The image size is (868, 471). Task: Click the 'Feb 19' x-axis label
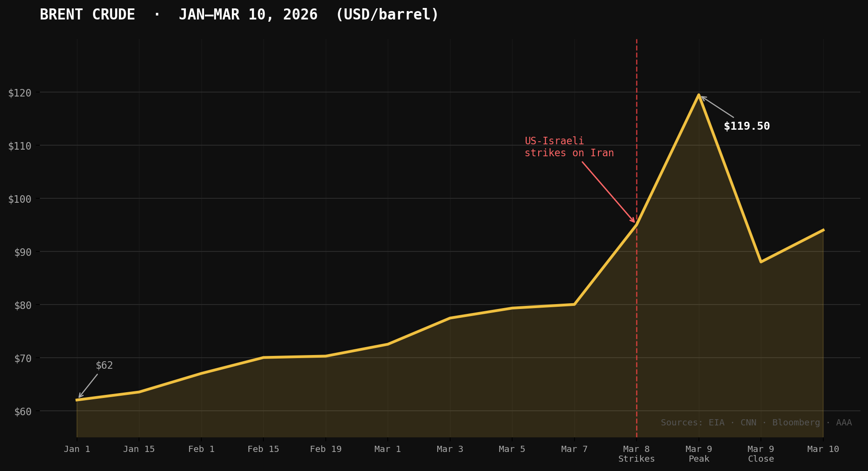[x=326, y=449]
